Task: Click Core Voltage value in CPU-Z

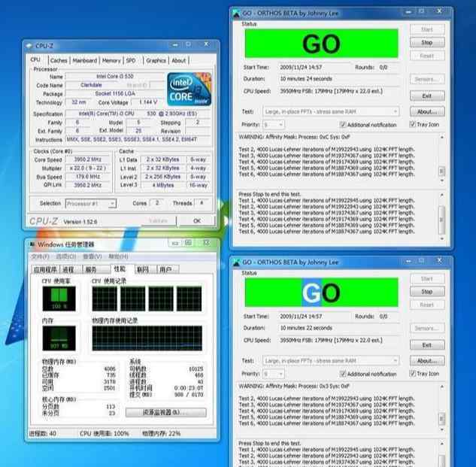Action: tap(148, 102)
